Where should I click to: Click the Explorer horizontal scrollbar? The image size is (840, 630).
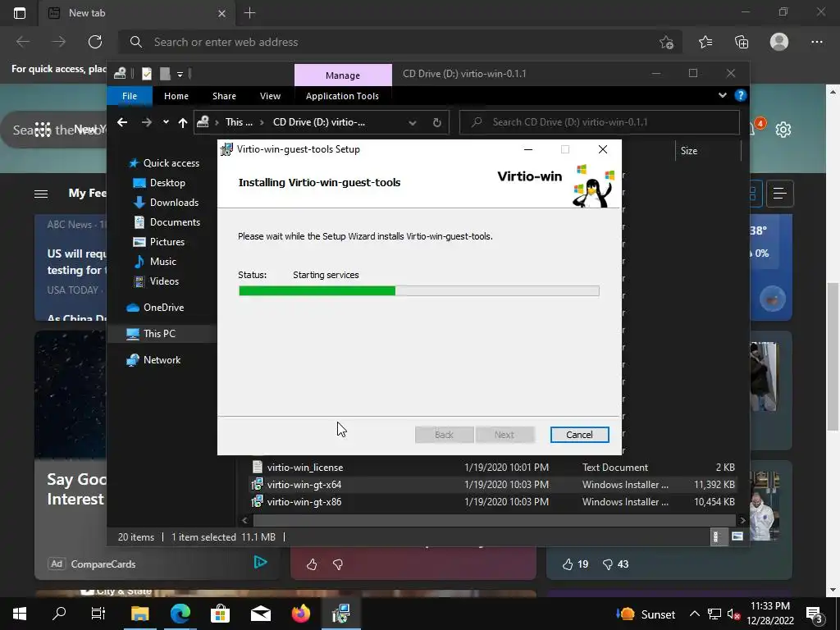point(493,519)
